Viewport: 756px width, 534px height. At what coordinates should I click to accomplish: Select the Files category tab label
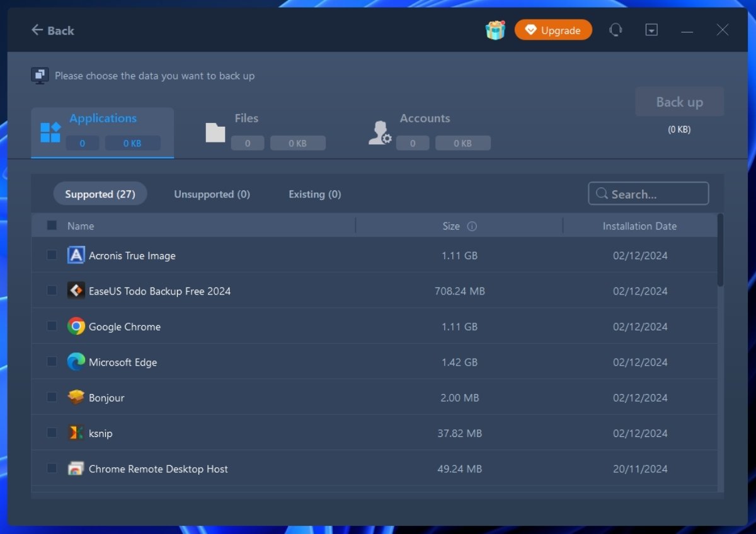(246, 118)
